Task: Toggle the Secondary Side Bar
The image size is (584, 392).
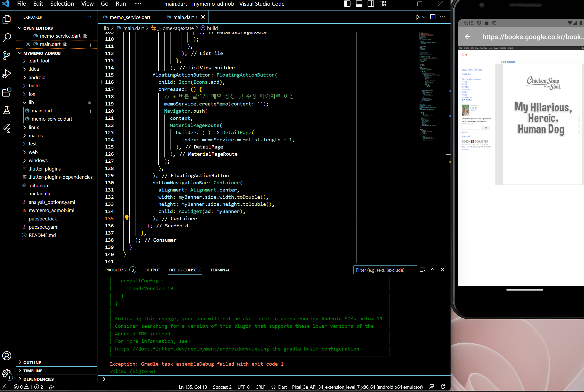Action: [x=371, y=4]
